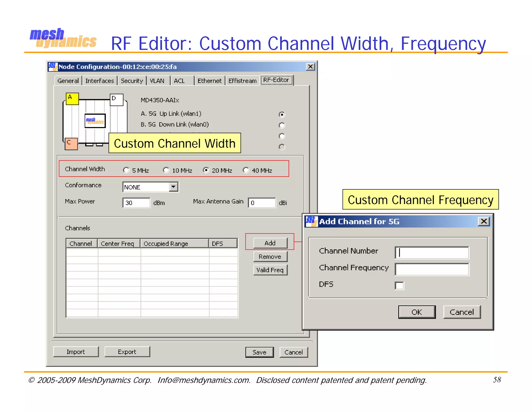The height and width of the screenshot is (411, 532).
Task: Switch to the Interfaces tab
Action: click(100, 81)
